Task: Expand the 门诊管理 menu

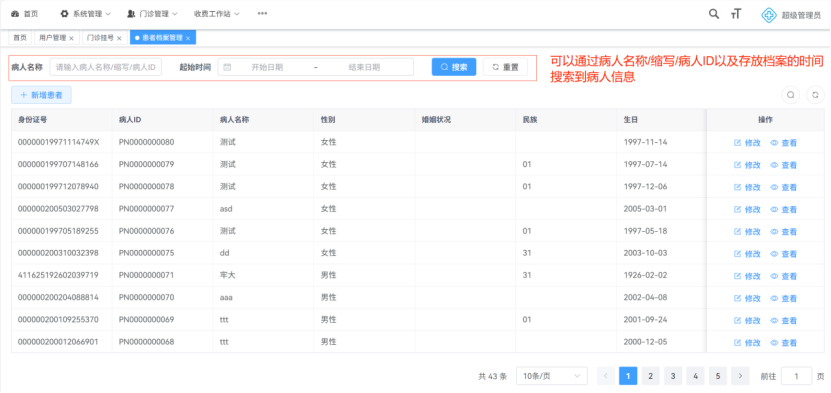Action: 152,14
